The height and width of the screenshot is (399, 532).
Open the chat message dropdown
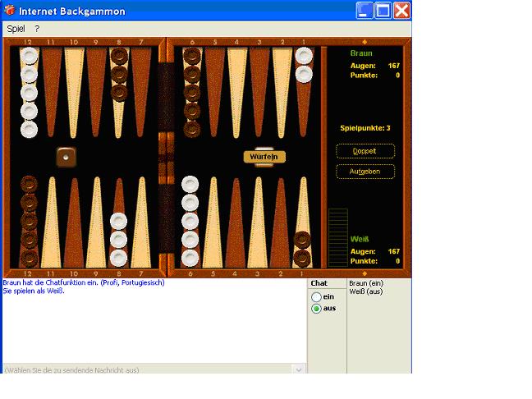tap(299, 369)
